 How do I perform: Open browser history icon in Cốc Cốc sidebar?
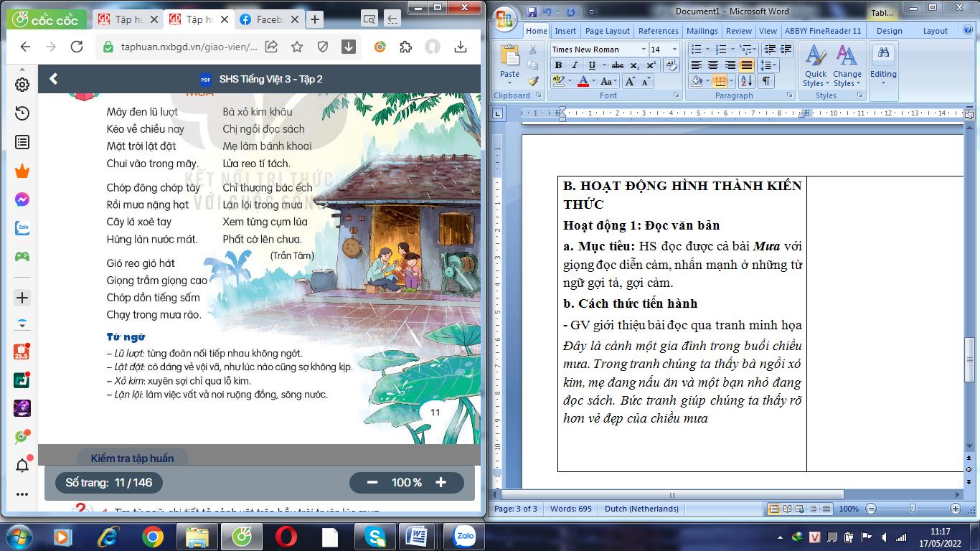tap(22, 113)
